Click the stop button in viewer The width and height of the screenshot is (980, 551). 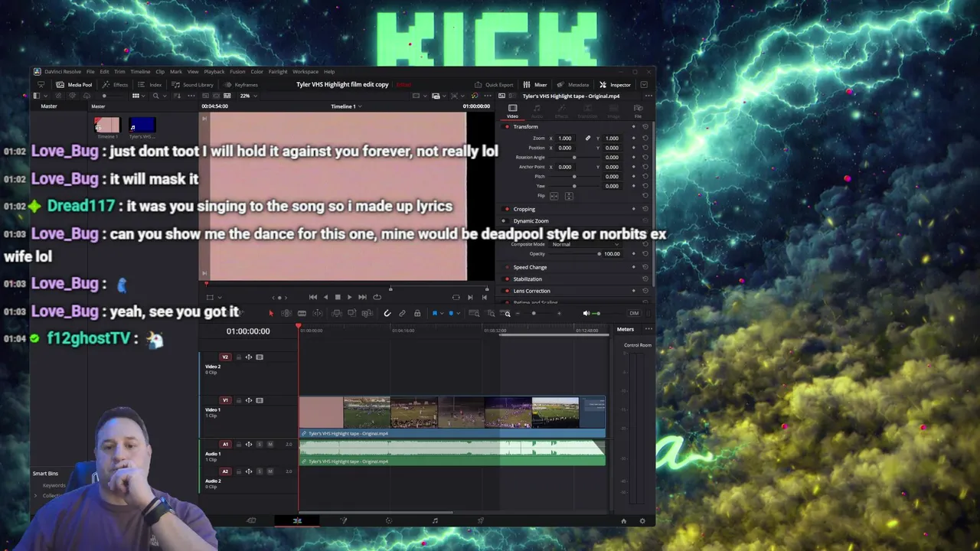pyautogui.click(x=338, y=297)
